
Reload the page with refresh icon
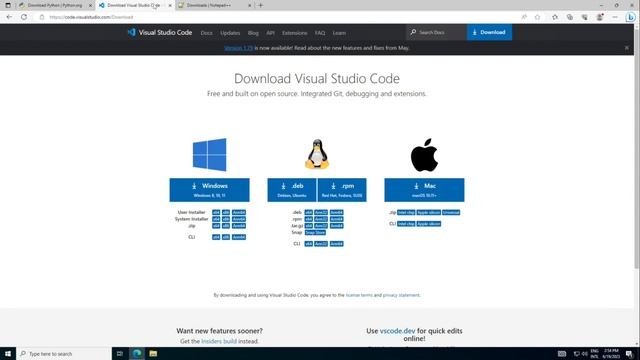[24, 17]
